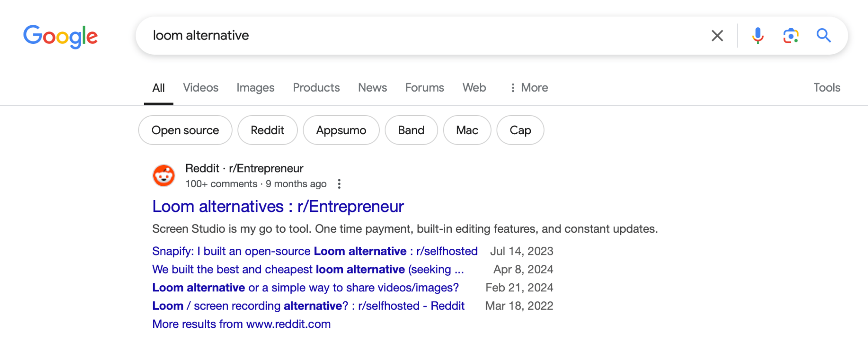Start voice search with the microphone icon
This screenshot has height=347, width=868.
758,36
